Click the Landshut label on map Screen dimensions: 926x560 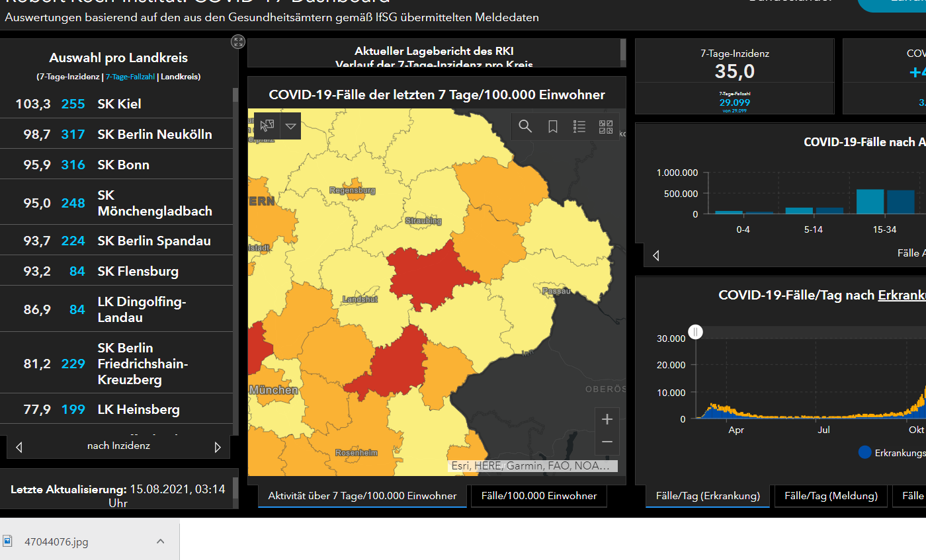[x=360, y=300]
